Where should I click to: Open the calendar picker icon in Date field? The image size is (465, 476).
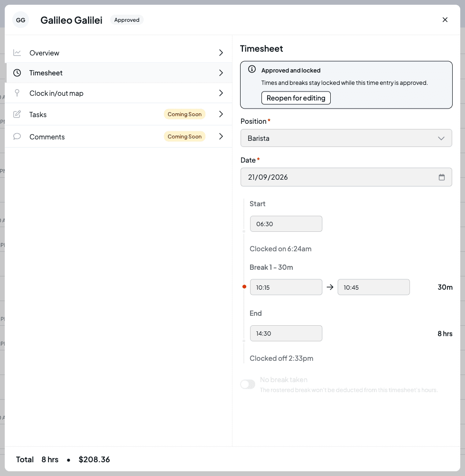442,177
